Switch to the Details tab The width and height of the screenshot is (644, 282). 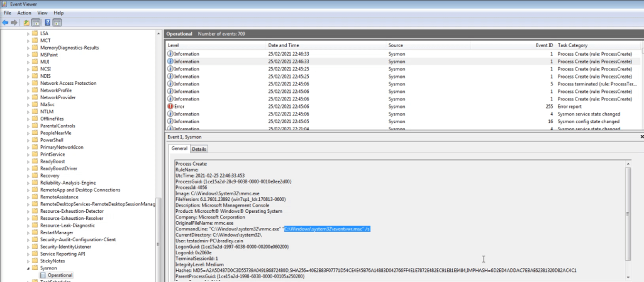click(199, 149)
